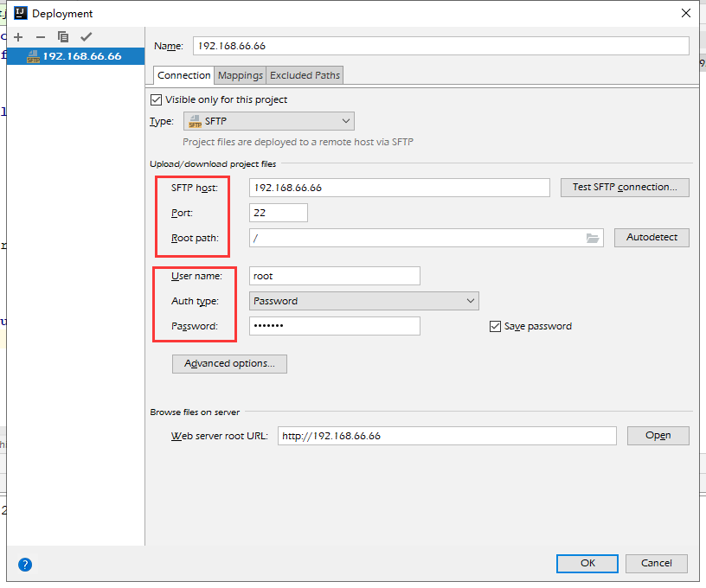
Task: Open the Type SFTP dropdown
Action: pyautogui.click(x=268, y=122)
